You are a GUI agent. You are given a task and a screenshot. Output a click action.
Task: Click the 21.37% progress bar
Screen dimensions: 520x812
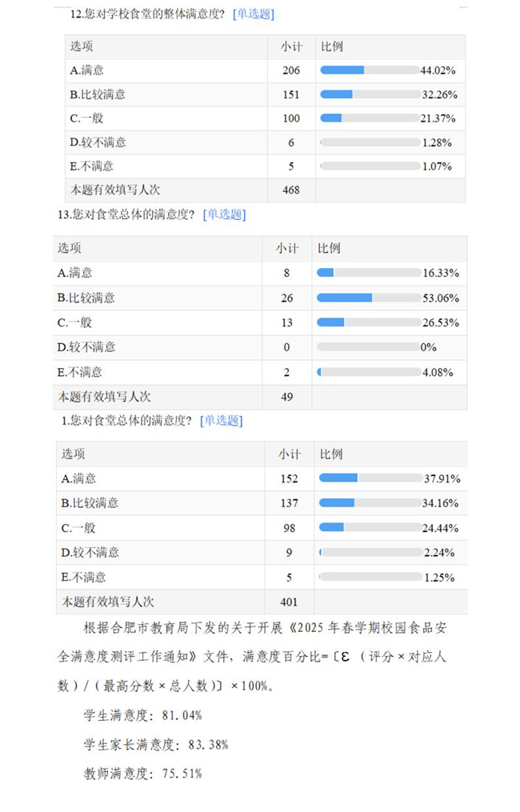pyautogui.click(x=370, y=118)
